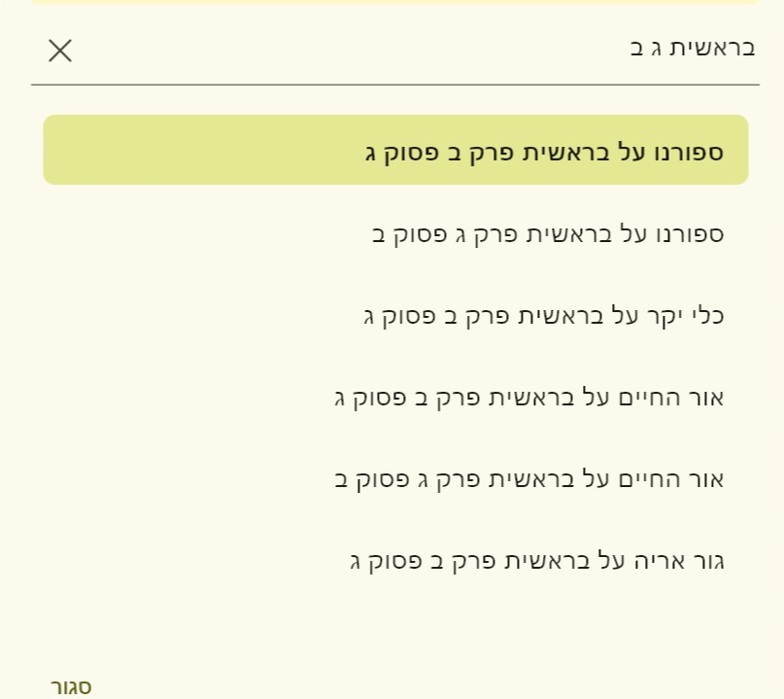Clear the search with the X icon
This screenshot has height=699, width=784.
pos(60,51)
